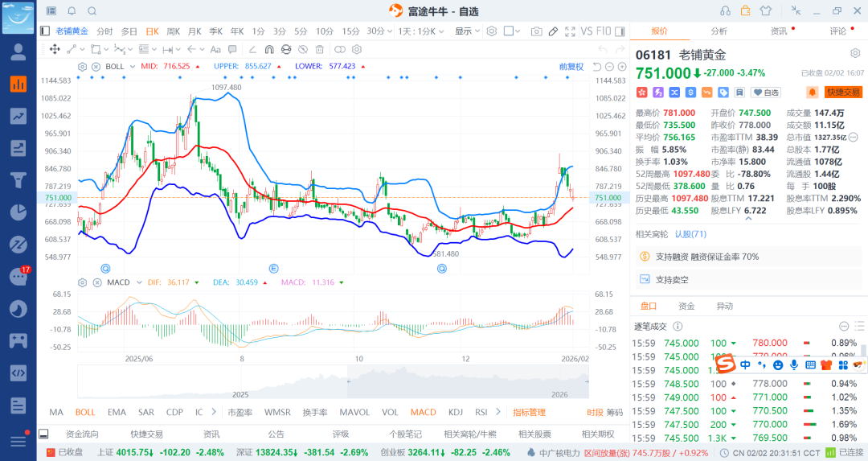Click the notification bell in title bar
Screen dimensions: 868x461
tap(72, 11)
